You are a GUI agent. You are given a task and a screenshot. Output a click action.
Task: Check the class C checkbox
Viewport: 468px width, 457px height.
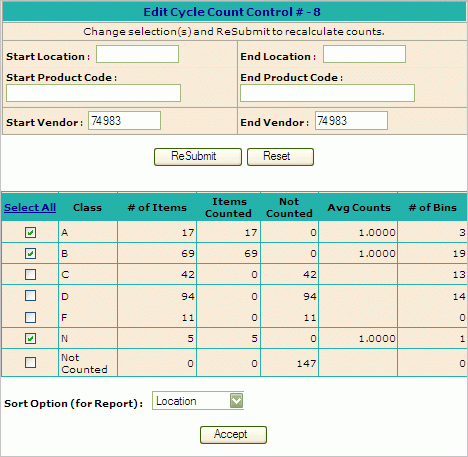pyautogui.click(x=30, y=274)
